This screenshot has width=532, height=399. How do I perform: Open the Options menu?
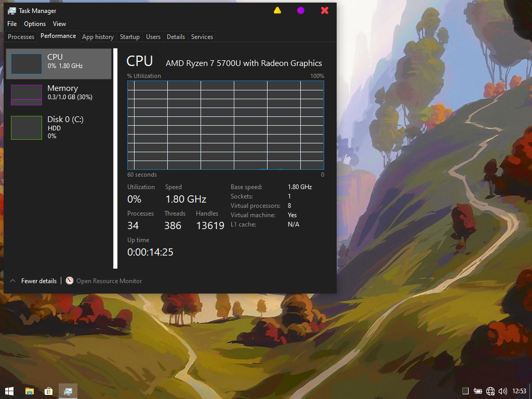click(x=35, y=24)
